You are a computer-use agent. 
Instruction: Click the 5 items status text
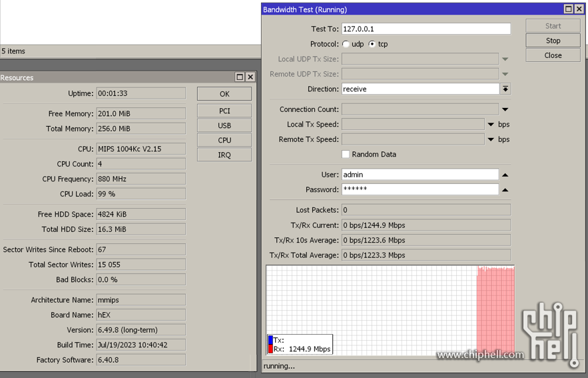tap(13, 51)
